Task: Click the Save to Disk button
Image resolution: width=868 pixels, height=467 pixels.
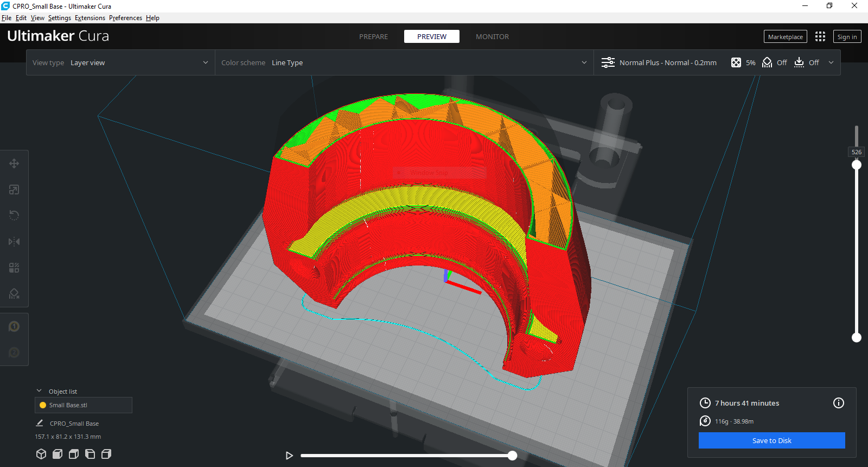Action: coord(771,440)
